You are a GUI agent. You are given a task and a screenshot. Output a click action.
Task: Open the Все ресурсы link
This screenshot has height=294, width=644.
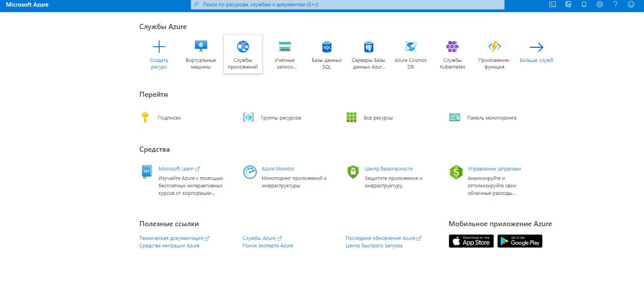click(x=378, y=118)
